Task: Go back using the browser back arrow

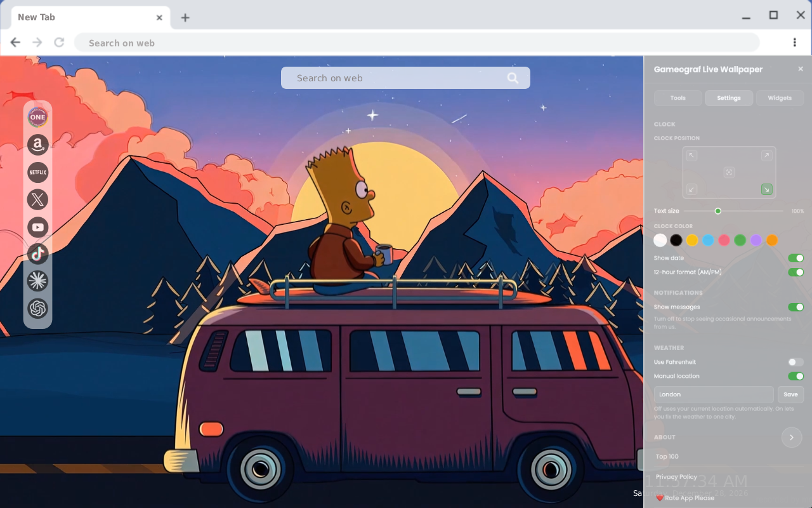Action: (15, 43)
